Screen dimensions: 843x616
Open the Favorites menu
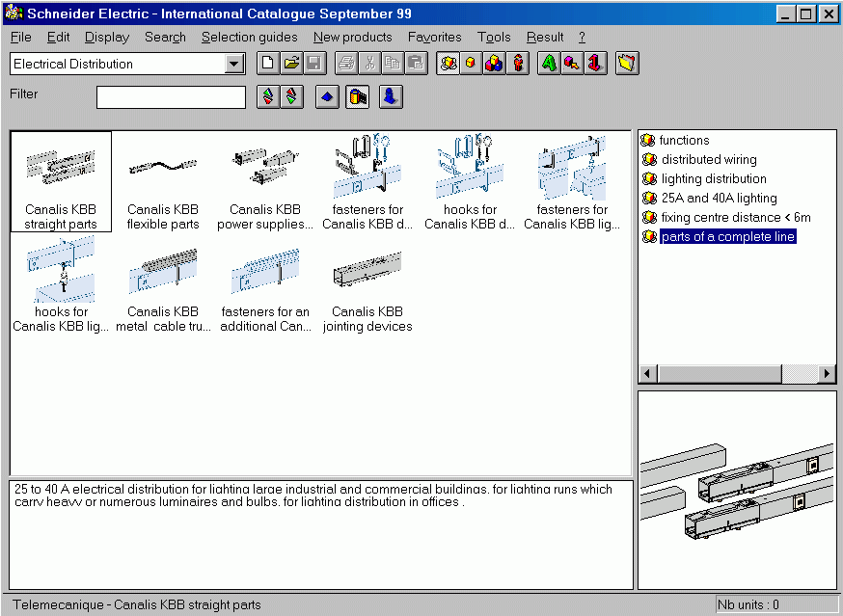coord(434,37)
